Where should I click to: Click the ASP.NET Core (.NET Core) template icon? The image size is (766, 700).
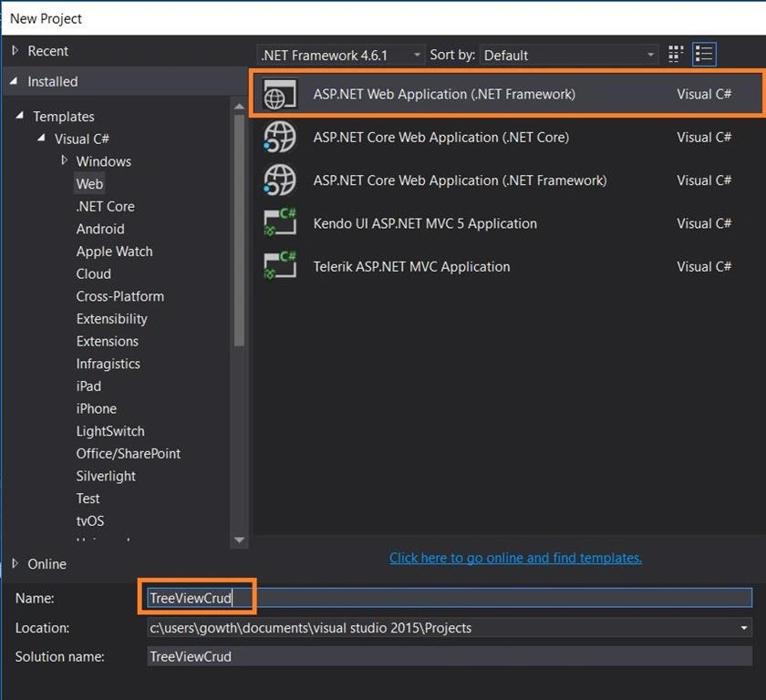coord(280,137)
